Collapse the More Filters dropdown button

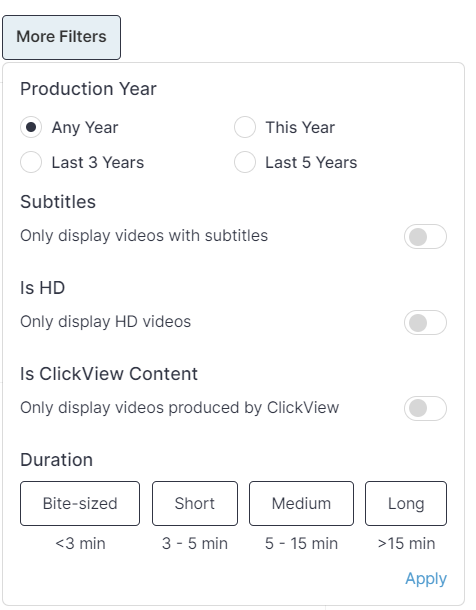pos(61,37)
